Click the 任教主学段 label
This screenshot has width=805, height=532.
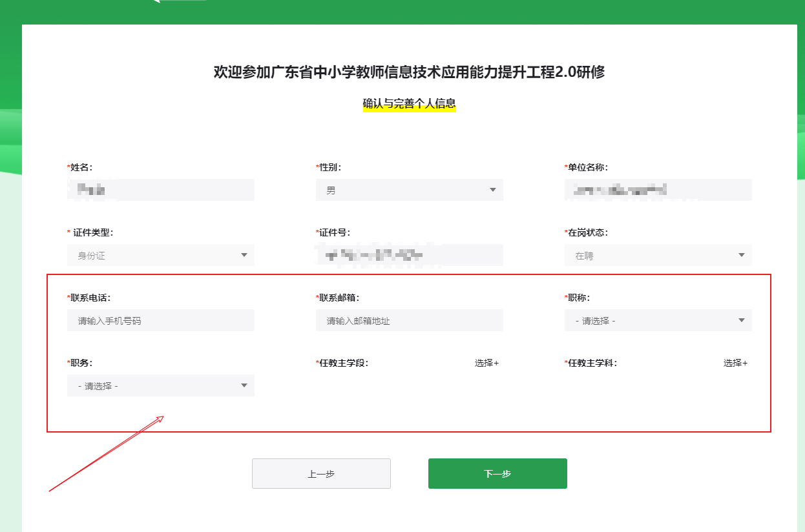click(342, 363)
